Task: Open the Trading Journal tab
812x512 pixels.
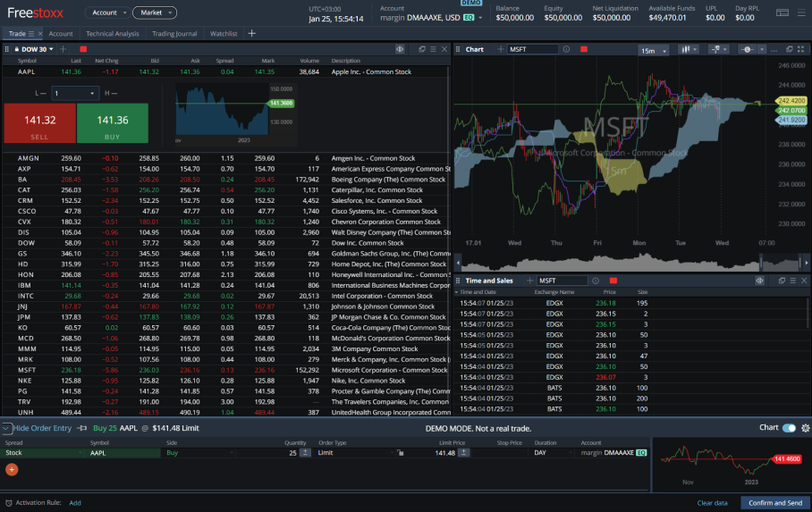Action: pos(174,33)
